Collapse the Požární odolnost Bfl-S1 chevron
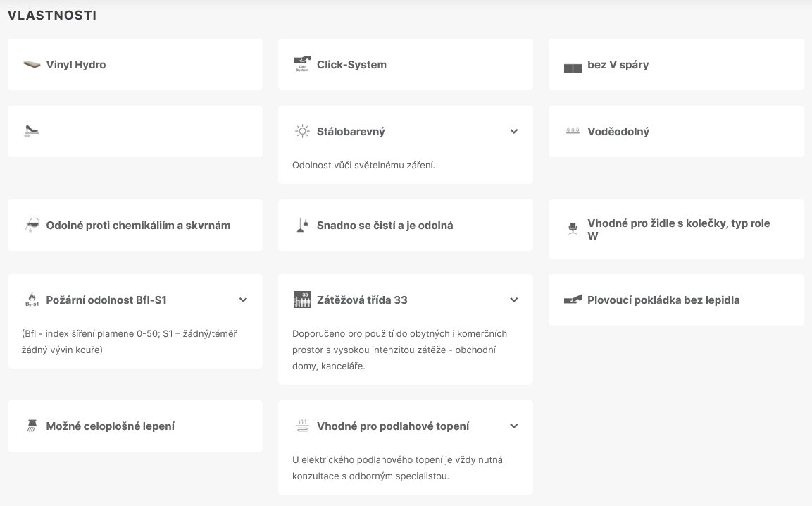Screen dimensions: 812x506 click(244, 300)
